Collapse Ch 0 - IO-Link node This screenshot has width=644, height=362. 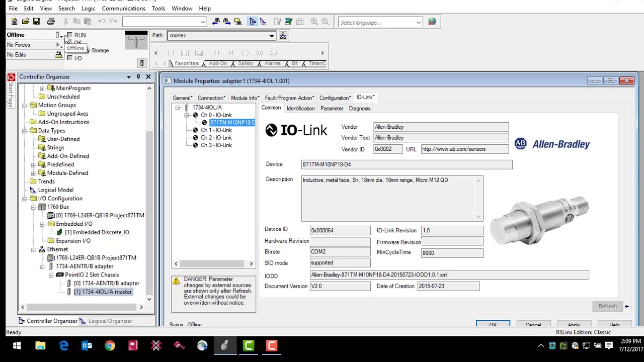(187, 115)
